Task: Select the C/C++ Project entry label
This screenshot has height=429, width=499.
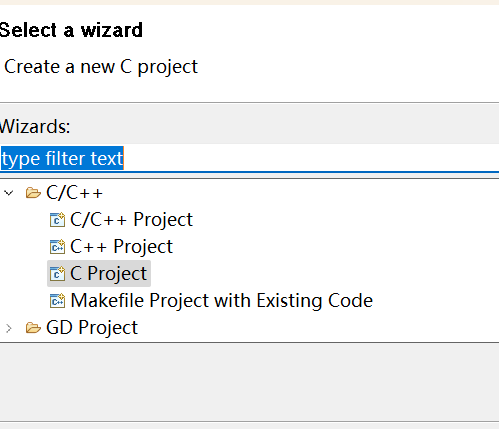Action: [131, 220]
